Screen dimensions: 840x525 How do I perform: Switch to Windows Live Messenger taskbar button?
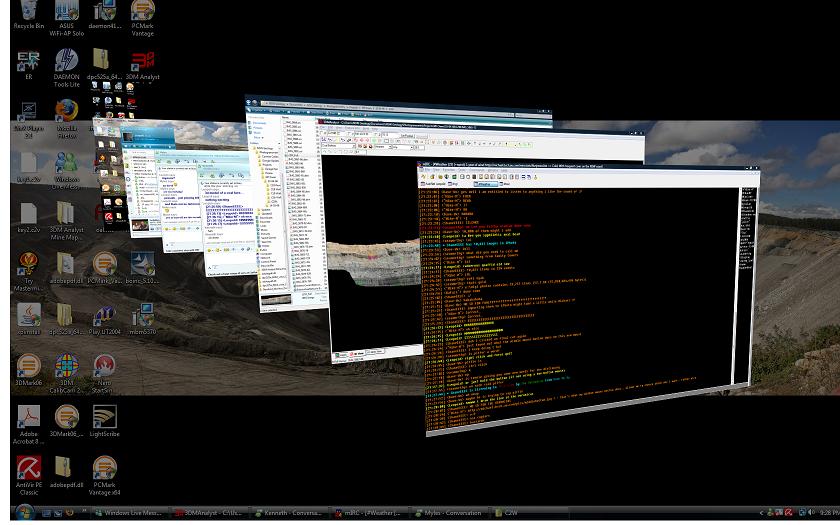(131, 513)
